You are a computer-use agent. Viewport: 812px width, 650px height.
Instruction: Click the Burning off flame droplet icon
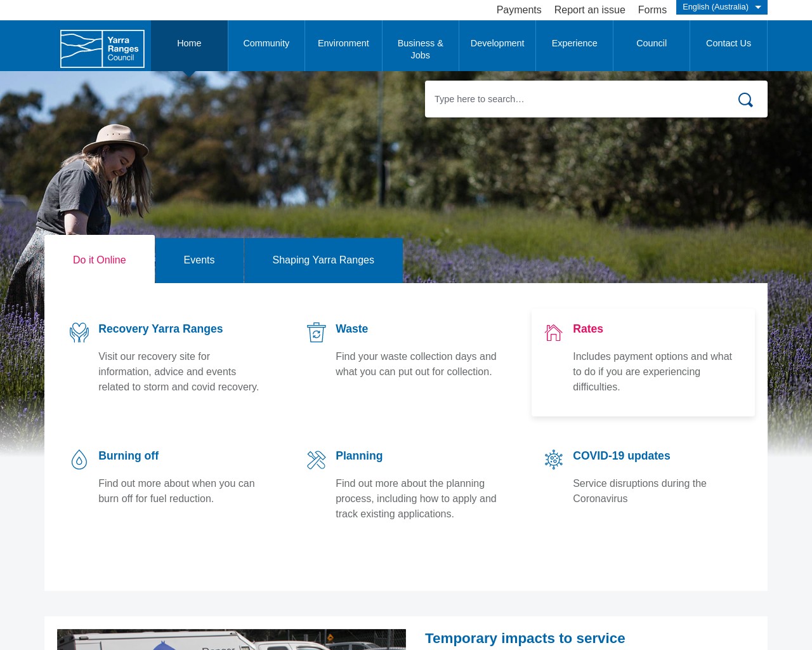point(79,459)
